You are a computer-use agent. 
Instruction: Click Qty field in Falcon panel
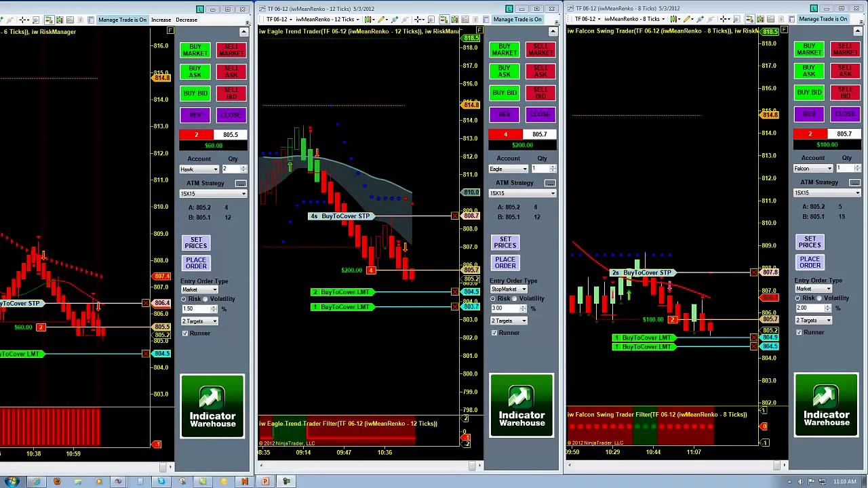click(x=848, y=168)
